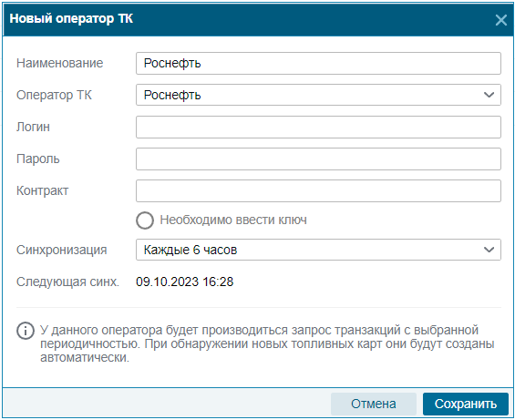Open the Оператор ТК dropdown
The width and height of the screenshot is (515, 420).
318,95
